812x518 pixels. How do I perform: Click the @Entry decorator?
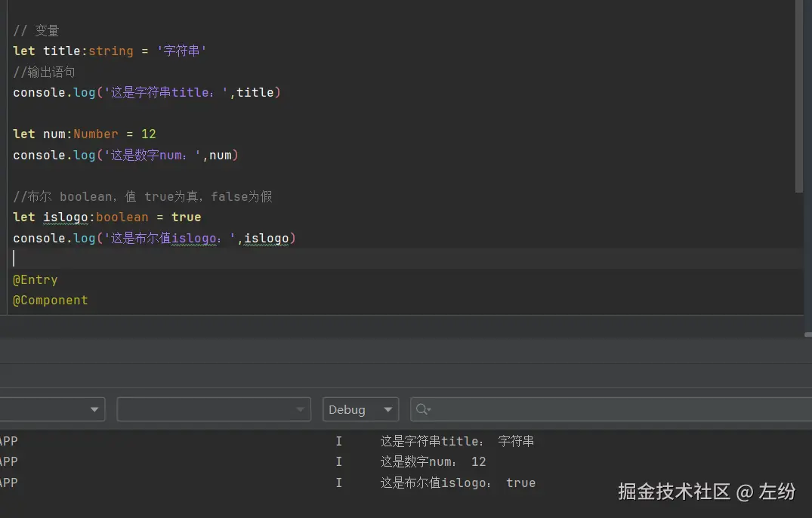[x=36, y=280]
